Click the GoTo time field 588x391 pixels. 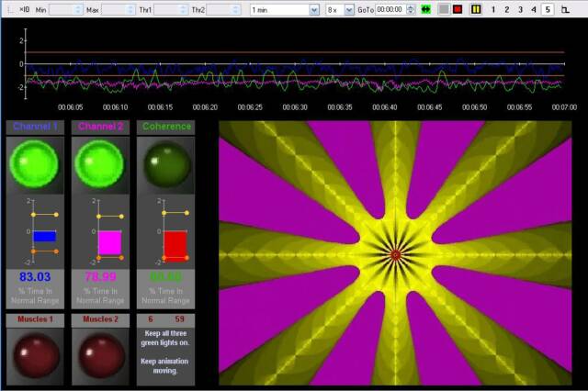pos(391,10)
